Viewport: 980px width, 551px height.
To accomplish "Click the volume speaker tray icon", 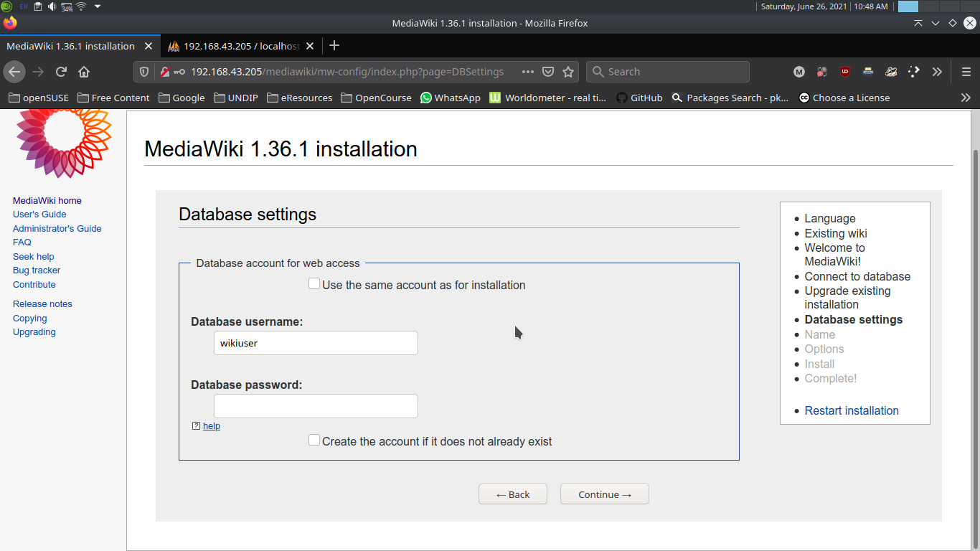I will click(x=52, y=6).
